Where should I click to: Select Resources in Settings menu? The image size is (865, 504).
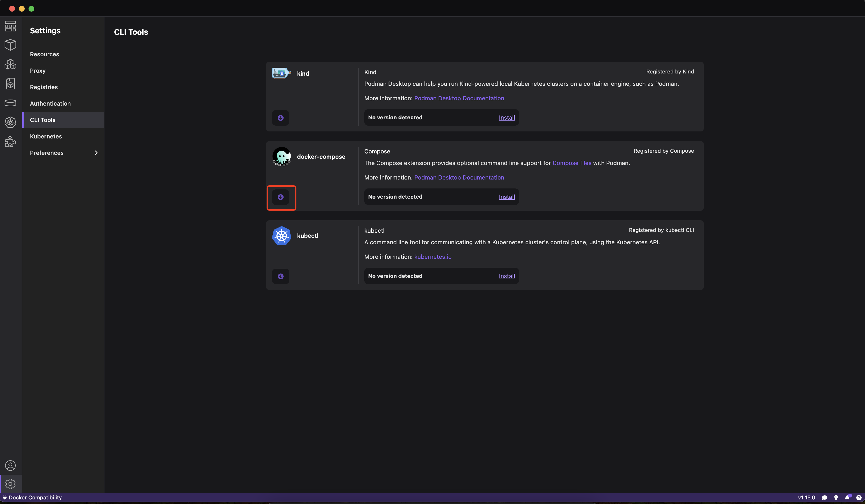[63, 54]
